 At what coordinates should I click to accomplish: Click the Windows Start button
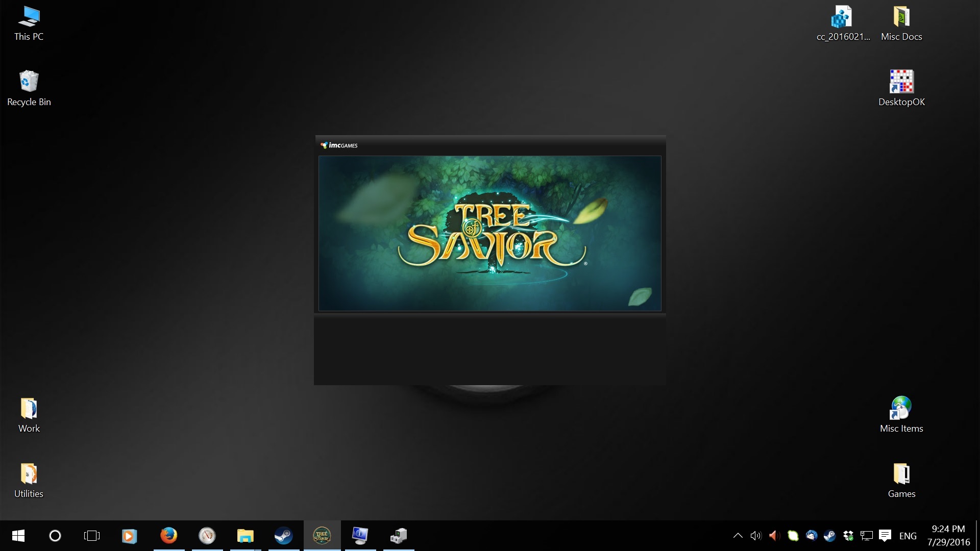[x=18, y=536]
